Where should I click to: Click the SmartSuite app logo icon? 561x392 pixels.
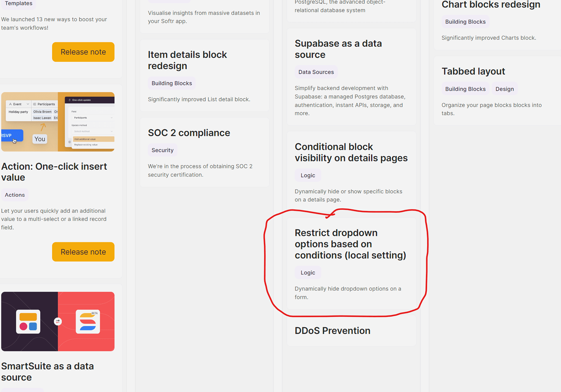28,321
